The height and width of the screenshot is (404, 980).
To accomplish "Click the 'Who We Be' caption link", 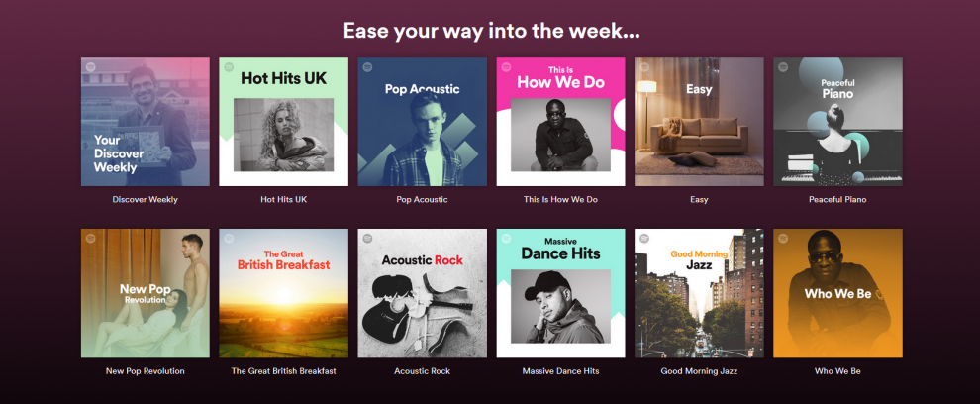I will point(837,371).
